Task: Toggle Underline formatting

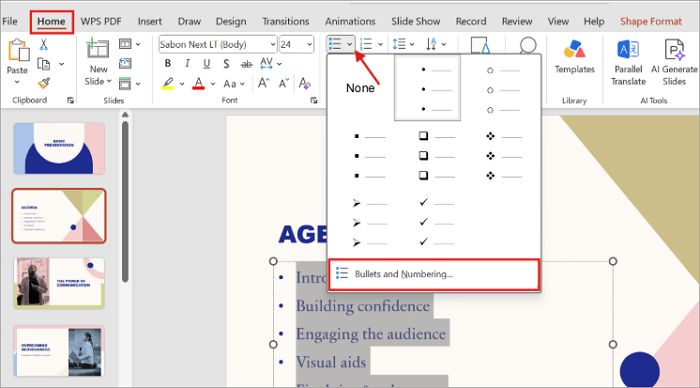Action: [x=207, y=64]
